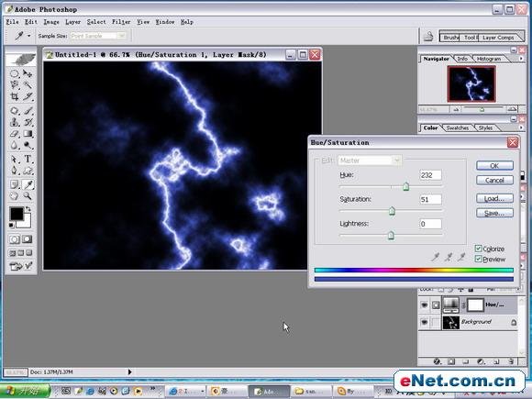Screen dimensions: 532x399
Task: Switch to Quick Mask mode
Action: 28,239
